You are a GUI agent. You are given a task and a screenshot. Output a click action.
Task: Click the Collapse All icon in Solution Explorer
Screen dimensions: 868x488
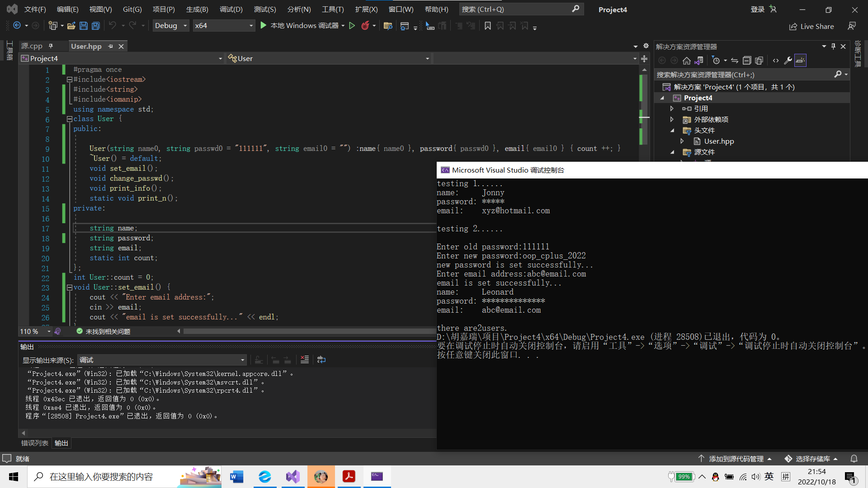pos(747,61)
